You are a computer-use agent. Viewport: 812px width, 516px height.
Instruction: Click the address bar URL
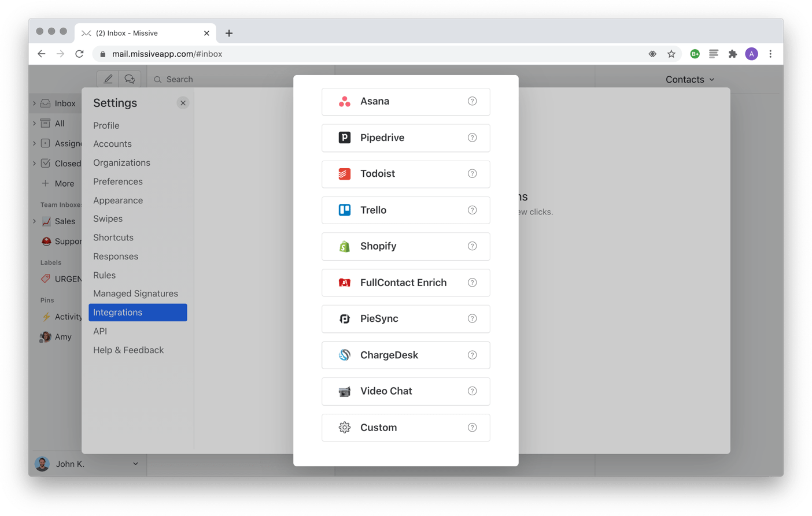[167, 54]
